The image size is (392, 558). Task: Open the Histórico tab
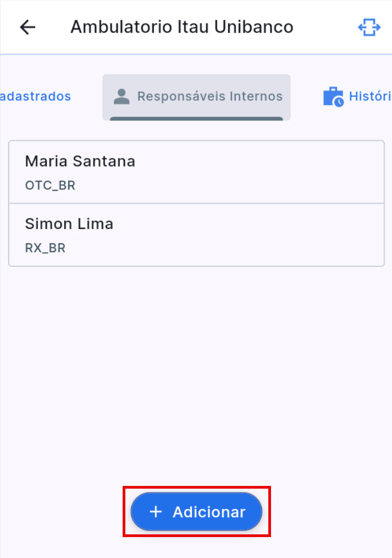pyautogui.click(x=357, y=95)
